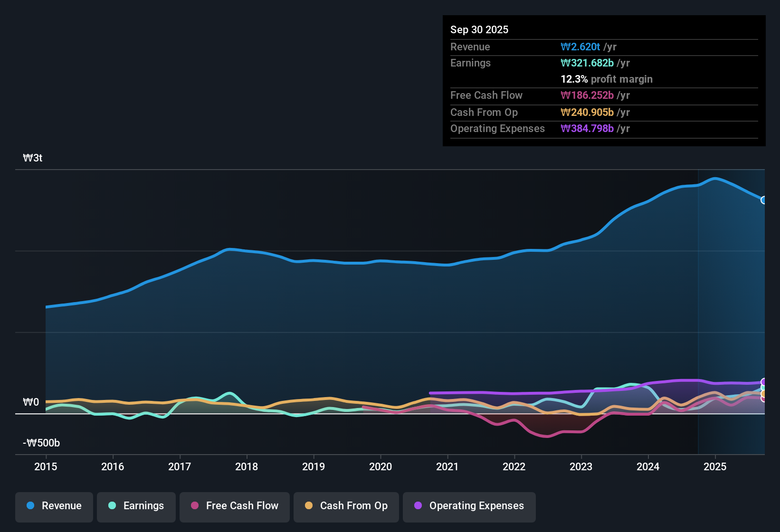This screenshot has width=780, height=532.
Task: Toggle the Revenue series visibility
Action: click(x=54, y=506)
